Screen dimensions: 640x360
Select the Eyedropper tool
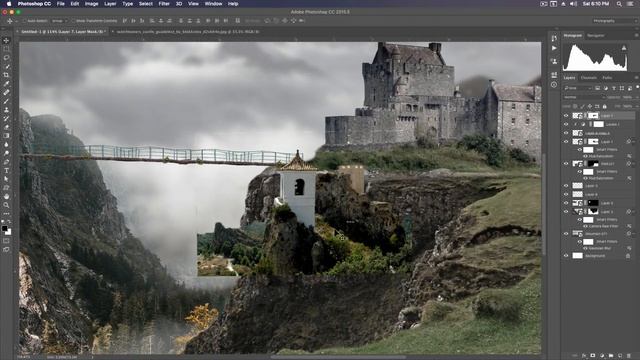(x=6, y=84)
